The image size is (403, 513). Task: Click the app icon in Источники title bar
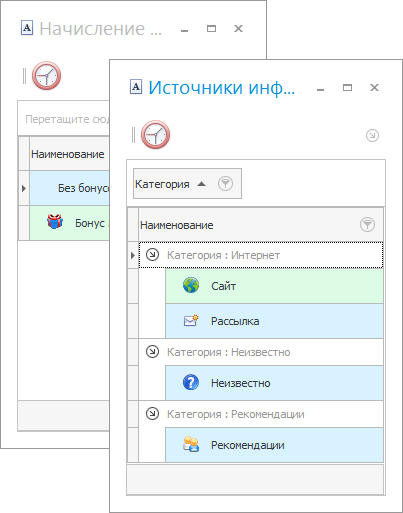[x=136, y=87]
